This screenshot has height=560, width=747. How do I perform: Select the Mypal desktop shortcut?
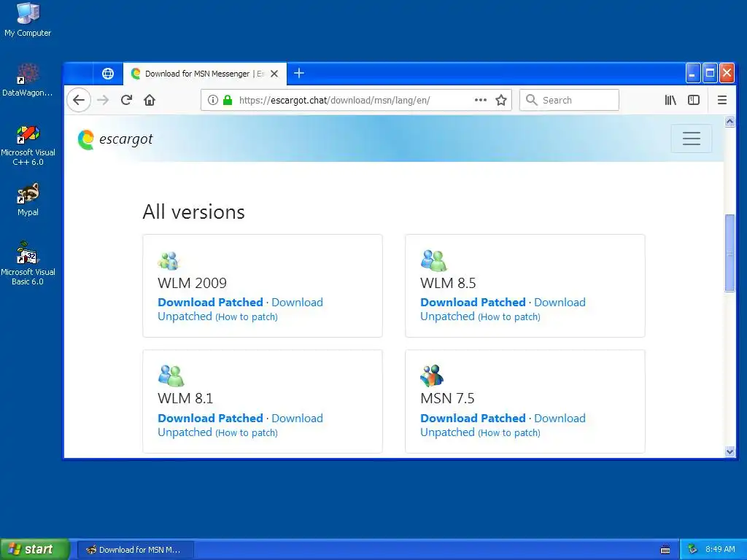tap(28, 200)
